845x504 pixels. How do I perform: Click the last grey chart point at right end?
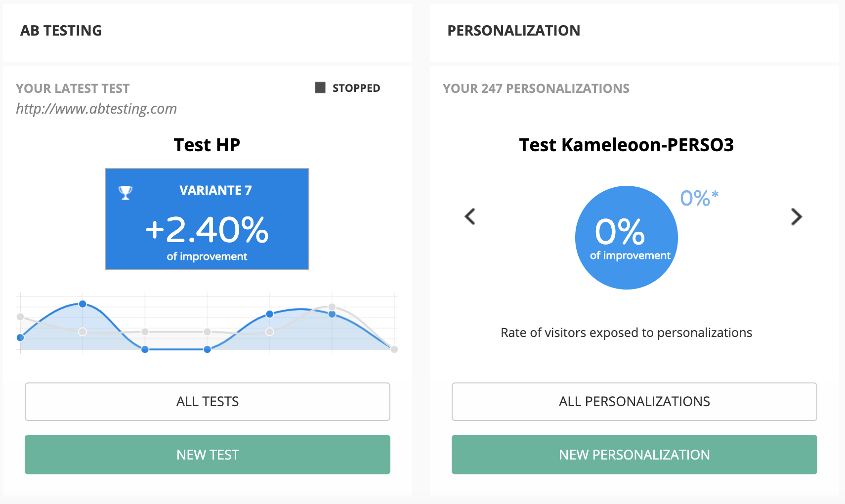point(394,349)
